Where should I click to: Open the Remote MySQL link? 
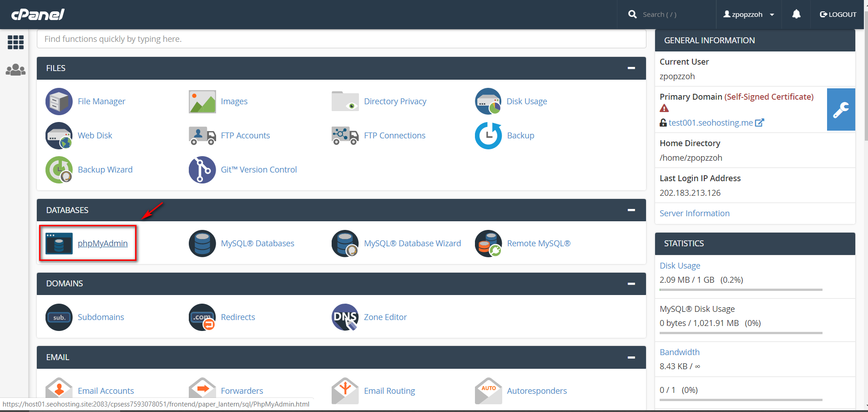click(539, 244)
